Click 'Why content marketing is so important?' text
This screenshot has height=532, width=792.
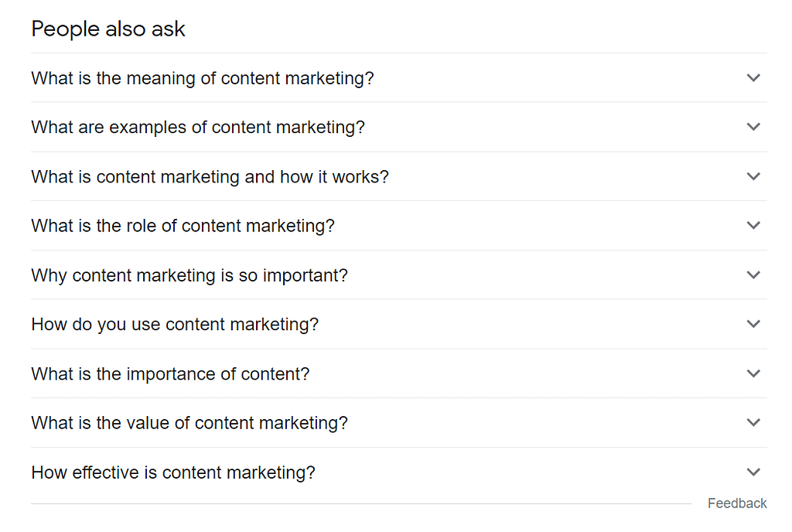point(189,275)
